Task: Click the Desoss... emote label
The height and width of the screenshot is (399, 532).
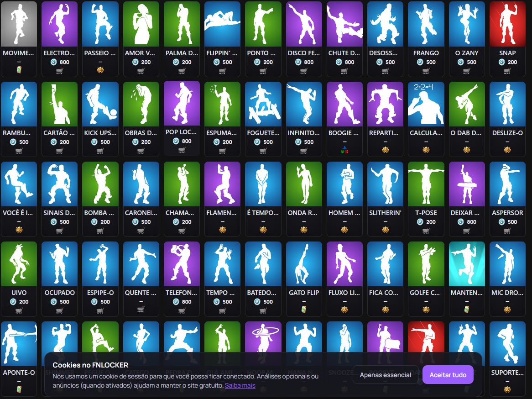Action: pyautogui.click(x=383, y=53)
